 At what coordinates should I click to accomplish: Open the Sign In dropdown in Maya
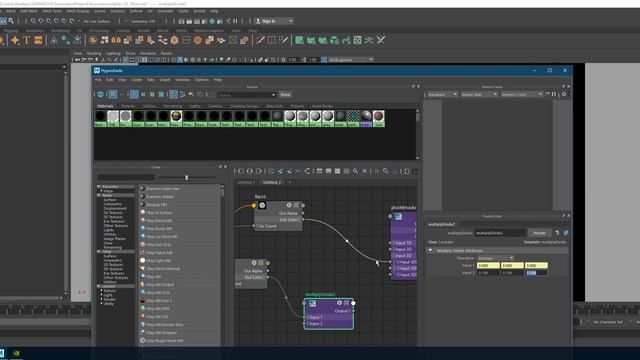coord(273,21)
